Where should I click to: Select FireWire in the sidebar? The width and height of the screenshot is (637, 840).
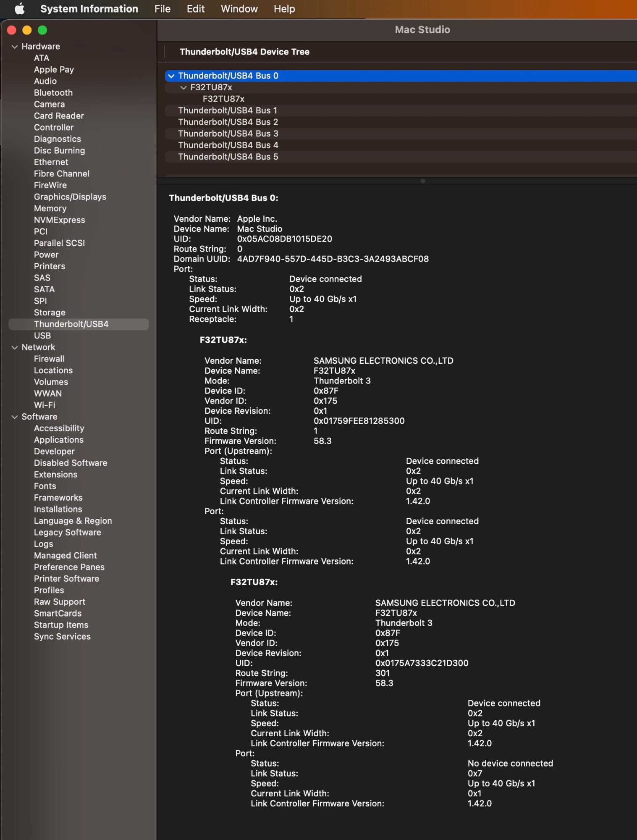point(50,185)
